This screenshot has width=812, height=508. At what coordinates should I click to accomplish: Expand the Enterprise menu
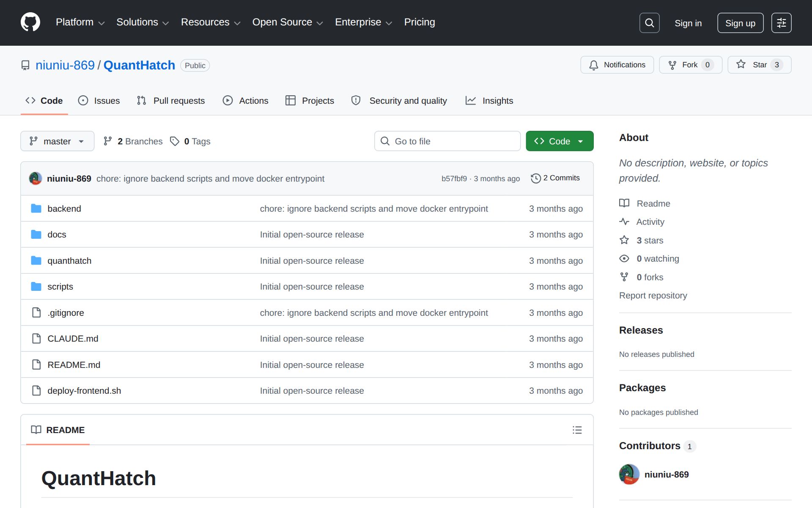tap(364, 22)
